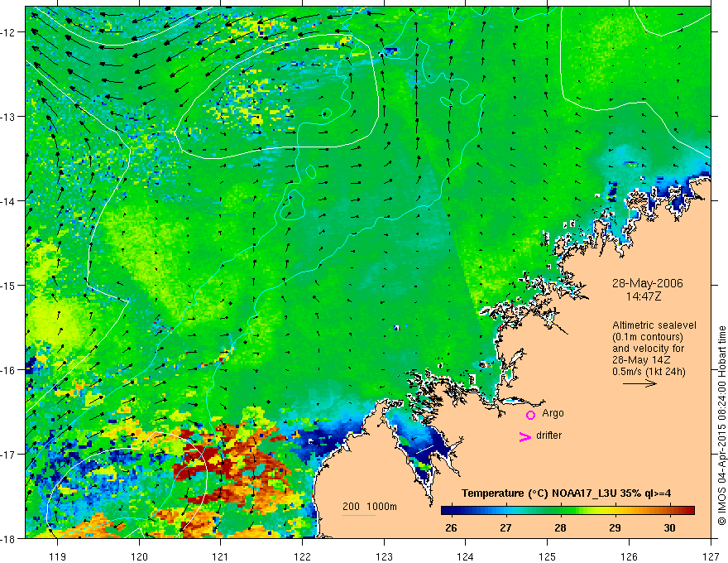Click the latitude axis label -15
This screenshot has width=728, height=563.
click(x=9, y=285)
